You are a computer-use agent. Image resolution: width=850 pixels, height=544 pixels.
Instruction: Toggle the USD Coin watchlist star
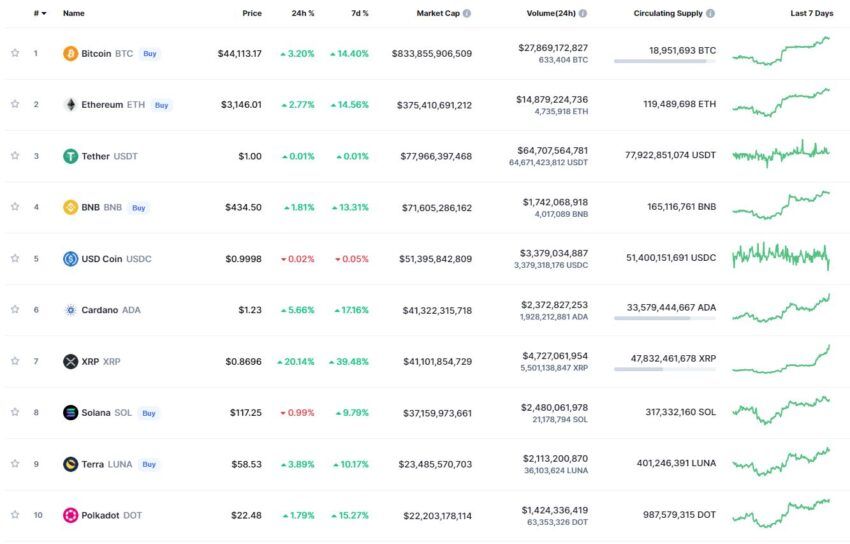tap(15, 258)
